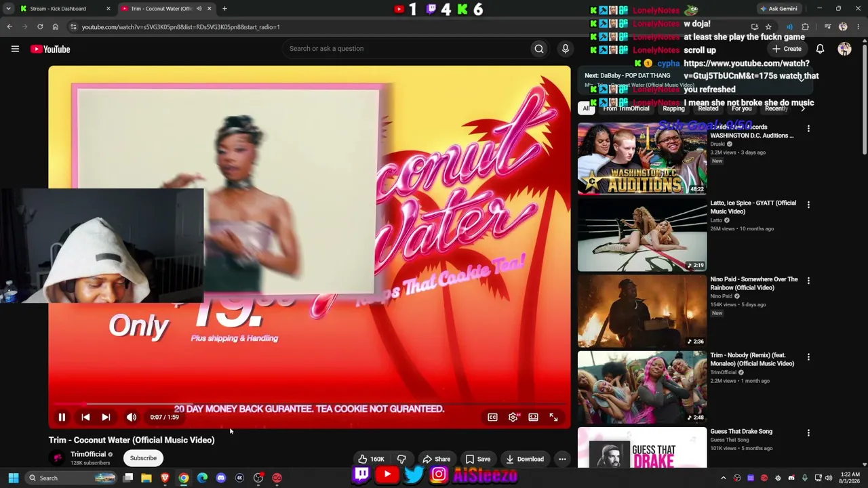Open a new browser tab
This screenshot has width=868, height=488.
point(224,9)
